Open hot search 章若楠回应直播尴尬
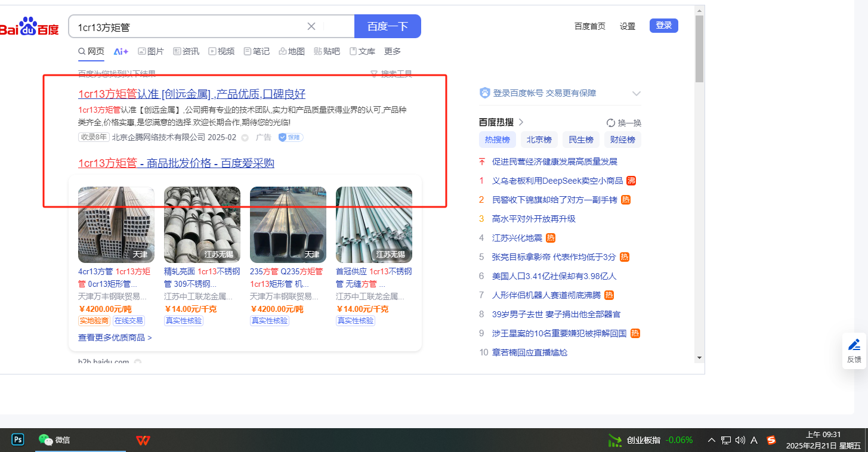Image resolution: width=868 pixels, height=452 pixels. [530, 352]
